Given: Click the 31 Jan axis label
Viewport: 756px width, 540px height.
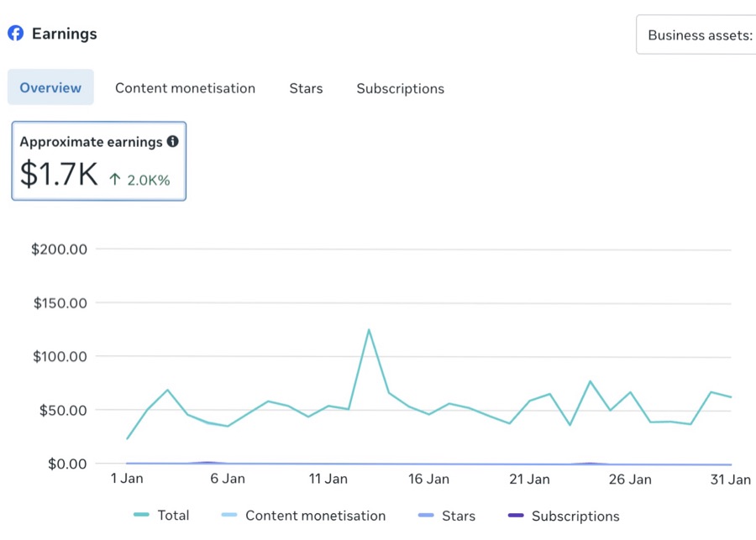Looking at the screenshot, I should coord(731,480).
